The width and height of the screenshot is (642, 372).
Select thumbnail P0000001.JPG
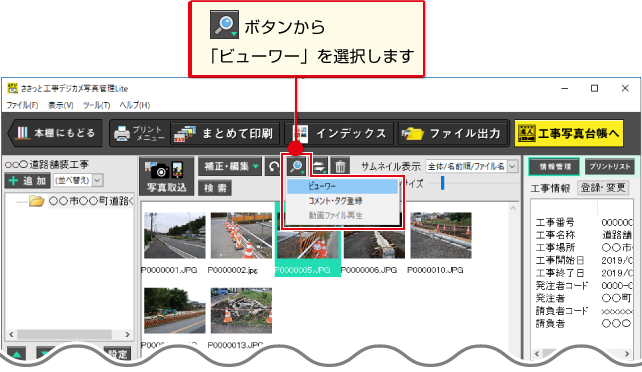[174, 235]
